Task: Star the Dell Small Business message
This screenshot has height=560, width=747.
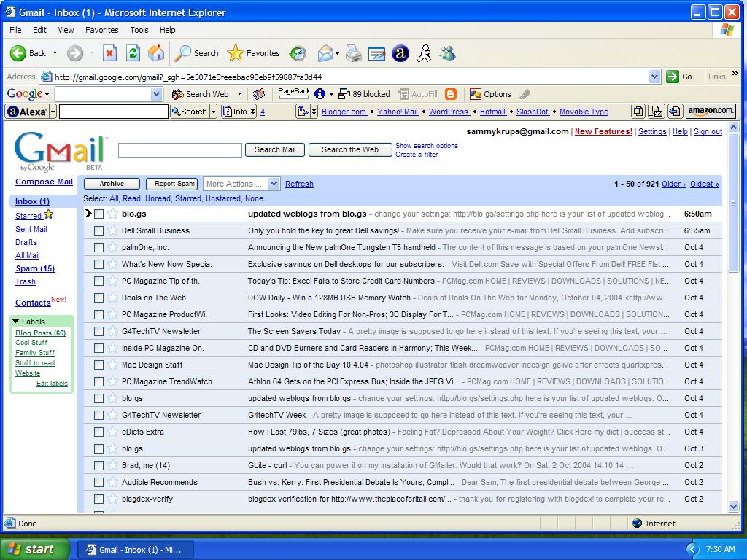Action: 112,230
